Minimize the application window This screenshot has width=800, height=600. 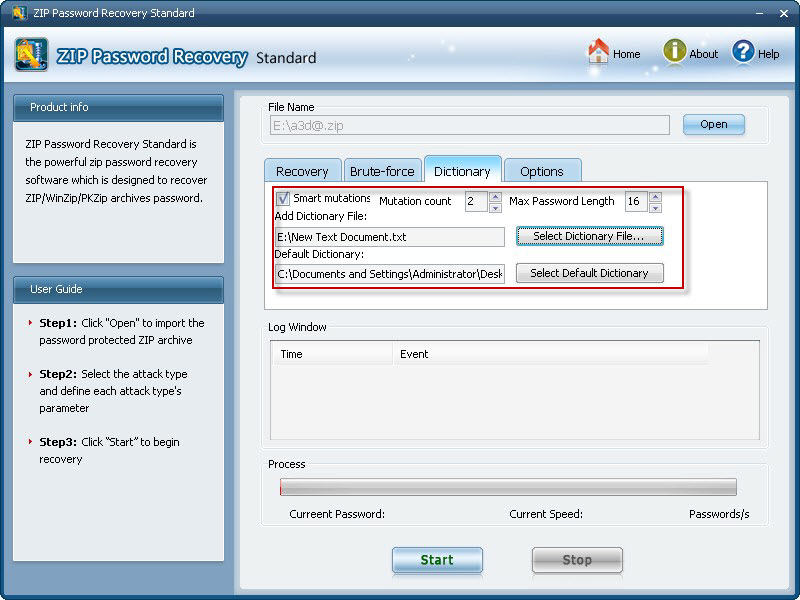coord(760,13)
